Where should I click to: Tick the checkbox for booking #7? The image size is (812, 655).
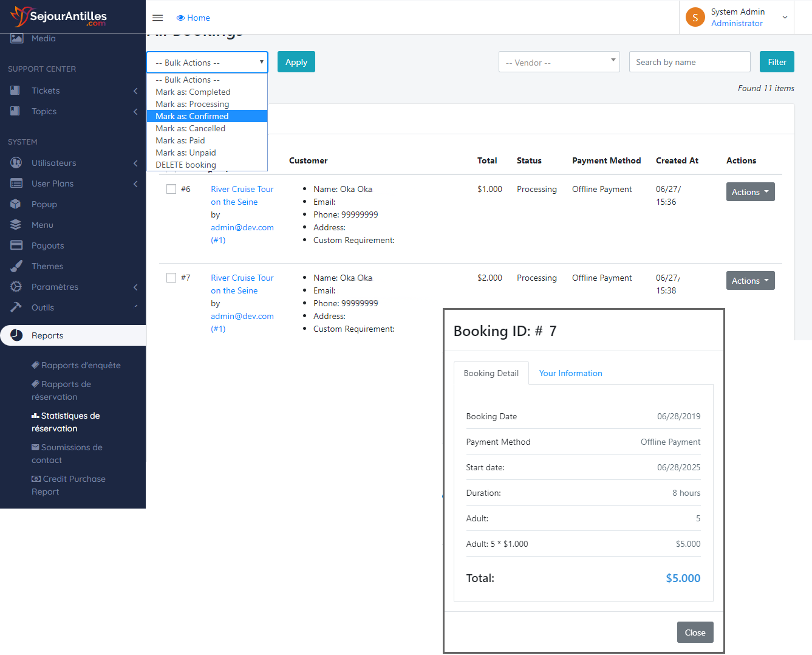(171, 278)
